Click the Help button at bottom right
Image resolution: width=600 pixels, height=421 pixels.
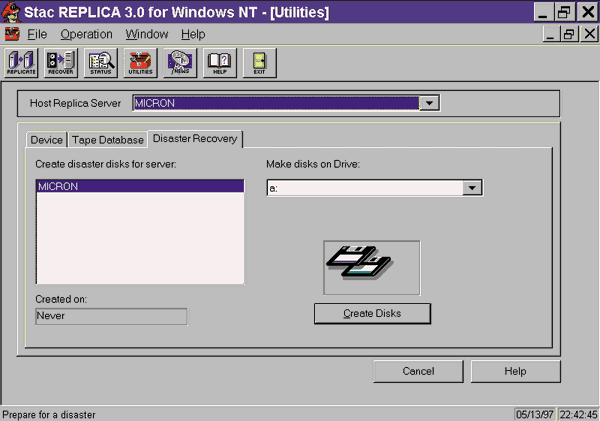pos(515,371)
